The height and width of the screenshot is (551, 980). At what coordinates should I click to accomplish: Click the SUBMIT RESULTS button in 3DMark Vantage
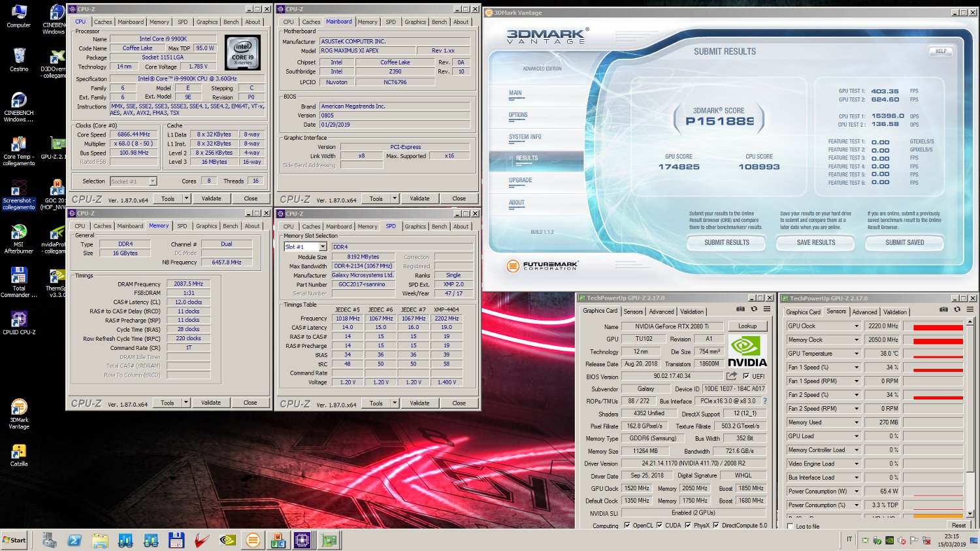pyautogui.click(x=727, y=243)
